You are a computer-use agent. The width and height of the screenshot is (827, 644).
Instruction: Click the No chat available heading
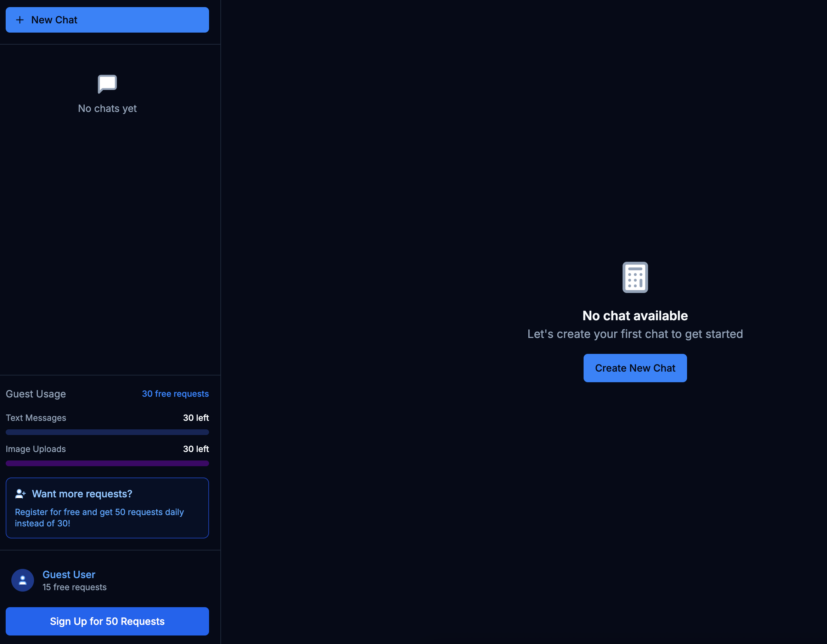pos(635,316)
